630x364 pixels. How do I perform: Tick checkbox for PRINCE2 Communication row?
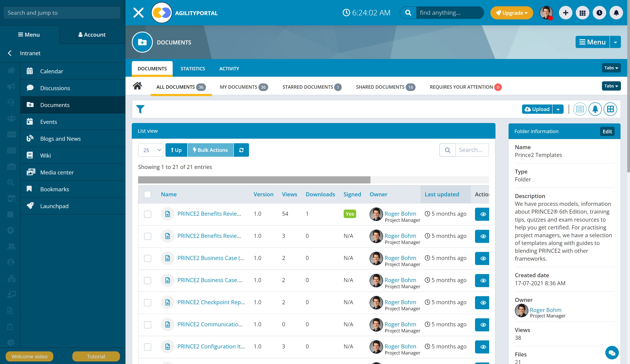click(148, 325)
